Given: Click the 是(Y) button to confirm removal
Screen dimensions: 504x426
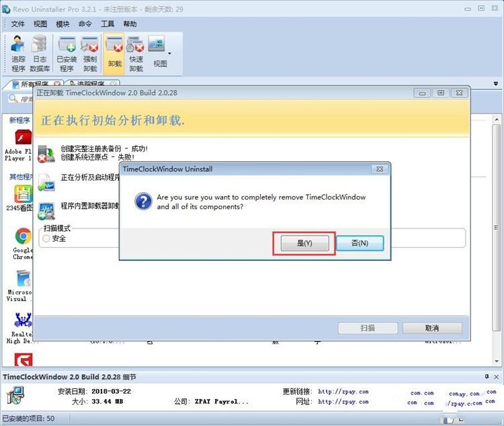Looking at the screenshot, I should (x=304, y=243).
